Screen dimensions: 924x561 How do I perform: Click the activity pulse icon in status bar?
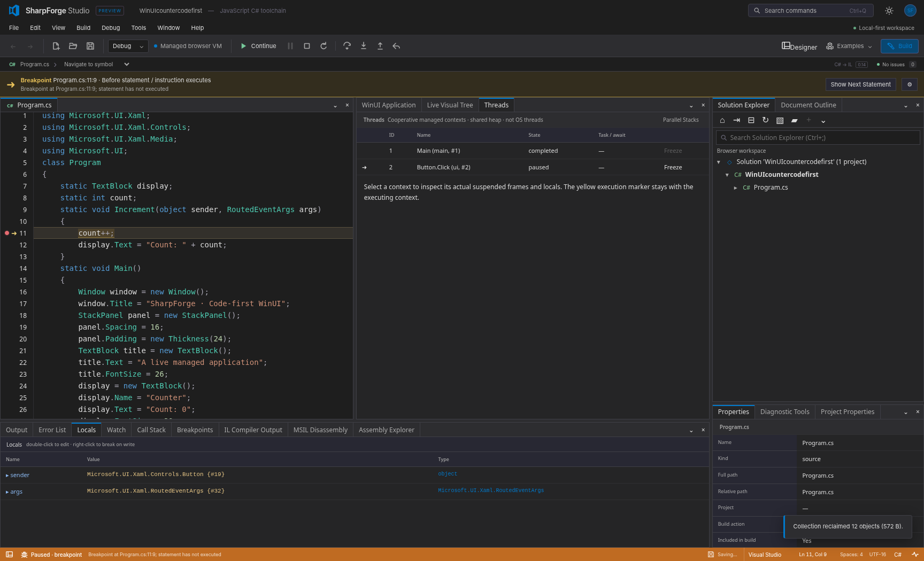coord(915,555)
